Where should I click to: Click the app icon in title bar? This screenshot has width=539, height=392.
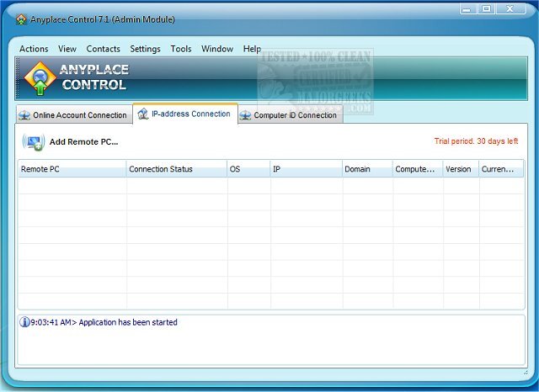[x=21, y=19]
